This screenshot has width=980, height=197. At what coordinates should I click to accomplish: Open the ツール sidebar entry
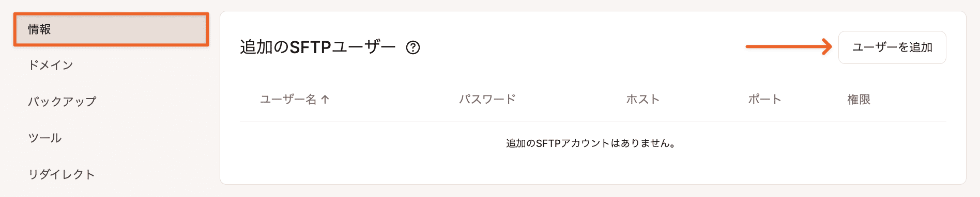click(x=45, y=138)
